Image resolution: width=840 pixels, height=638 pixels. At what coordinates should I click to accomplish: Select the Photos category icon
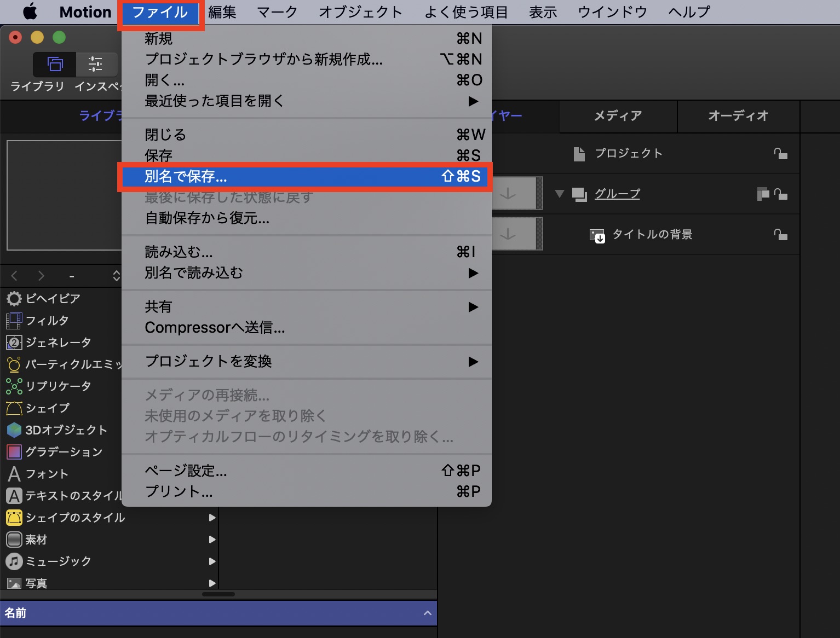coord(14,583)
